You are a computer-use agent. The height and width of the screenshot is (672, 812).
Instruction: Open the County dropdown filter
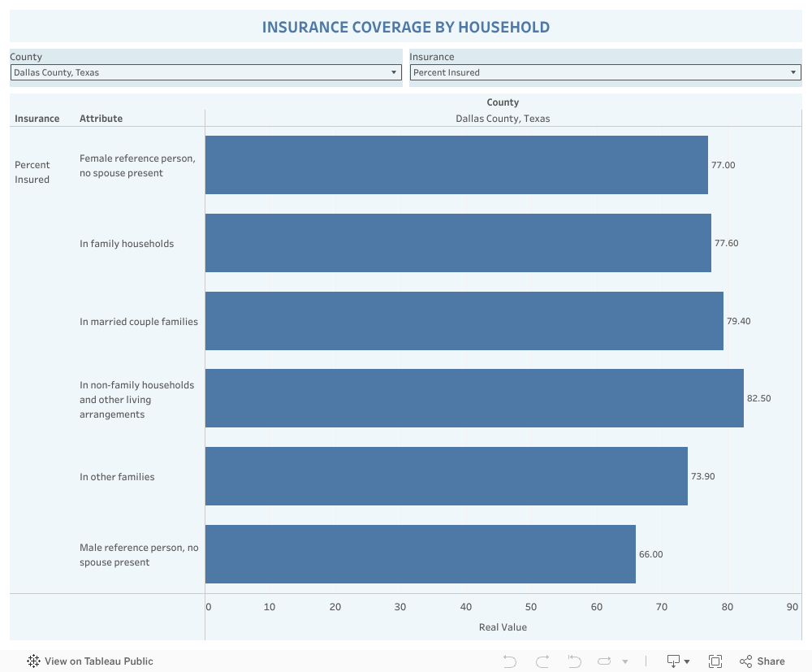tap(205, 72)
